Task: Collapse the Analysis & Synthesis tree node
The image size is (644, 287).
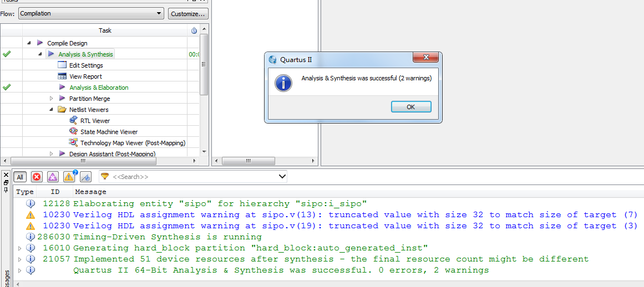Action: 40,54
